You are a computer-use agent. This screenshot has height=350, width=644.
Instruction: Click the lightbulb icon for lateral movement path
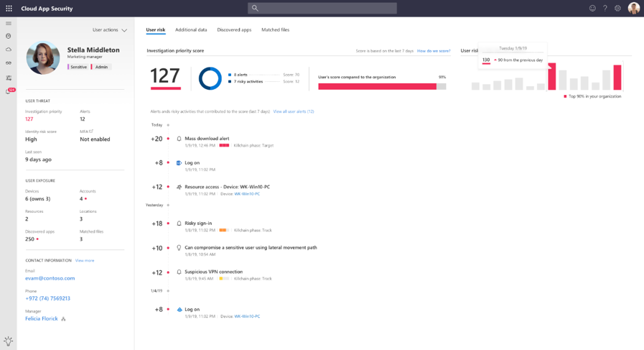point(179,248)
